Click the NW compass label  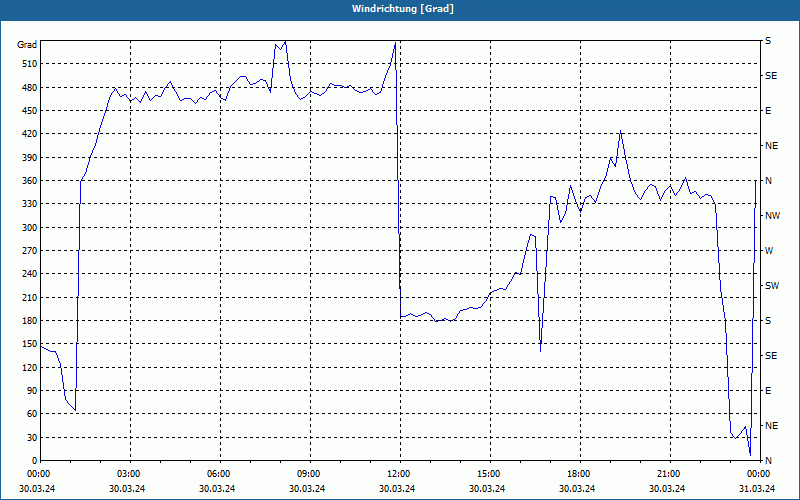pyautogui.click(x=772, y=216)
